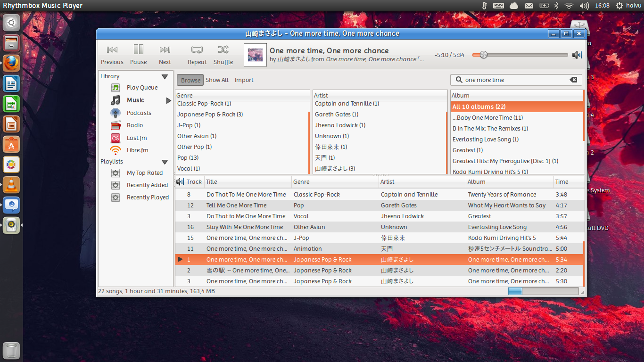Open the system volume indicator
This screenshot has width=644, height=362.
point(584,6)
